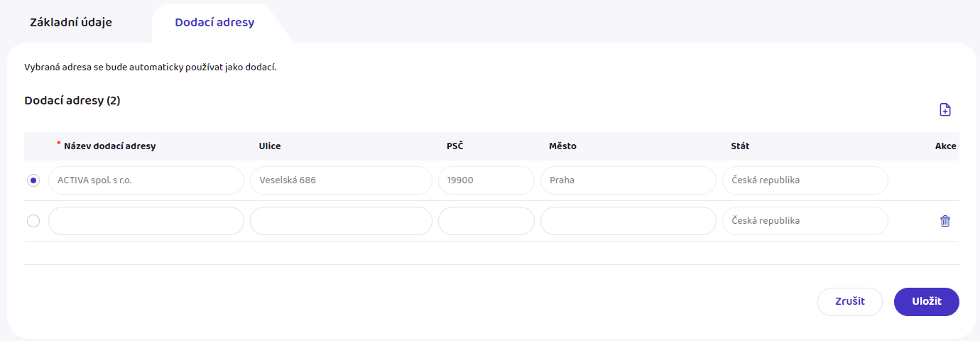
Task: Click the Název dodací adresy column header
Action: coord(109,146)
